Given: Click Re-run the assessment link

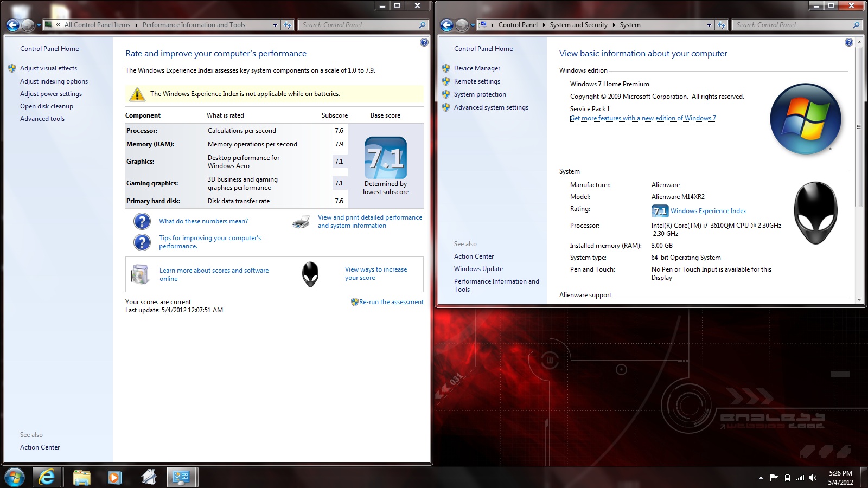Looking at the screenshot, I should (x=391, y=302).
